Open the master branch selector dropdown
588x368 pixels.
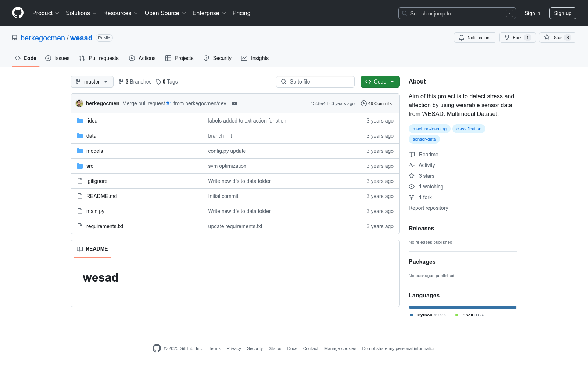point(92,82)
